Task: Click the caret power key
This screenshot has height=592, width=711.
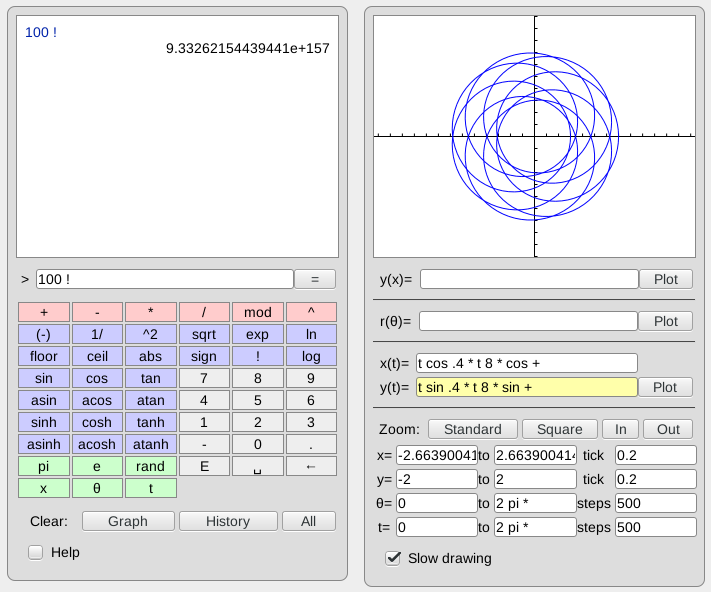Action: (x=311, y=312)
